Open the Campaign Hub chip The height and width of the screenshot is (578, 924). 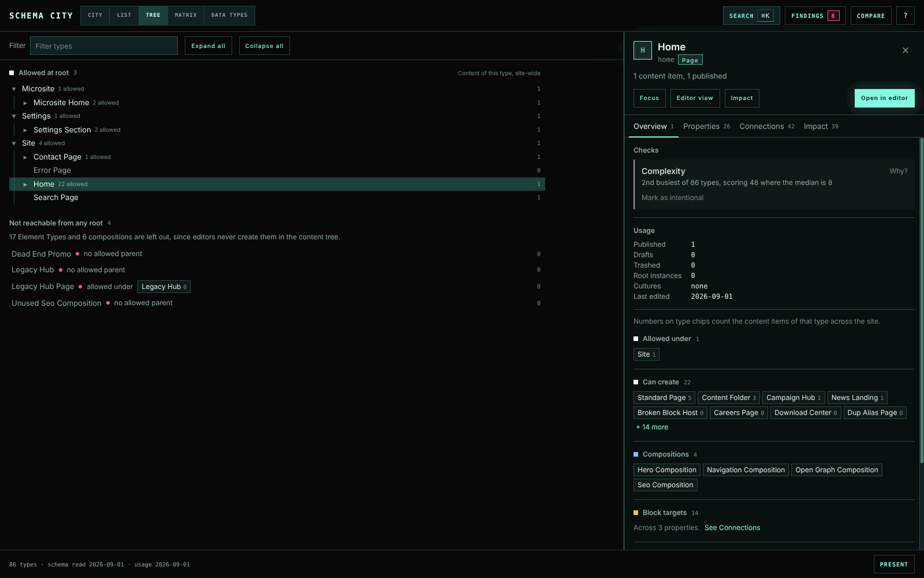pos(793,398)
